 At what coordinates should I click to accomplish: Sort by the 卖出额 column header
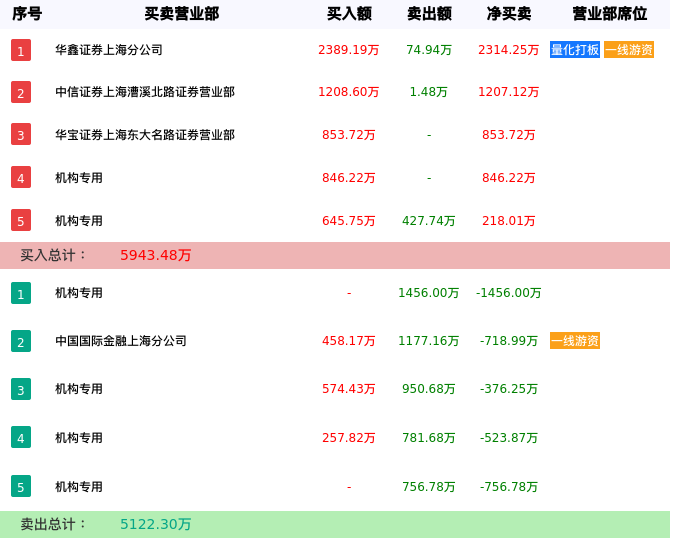tap(429, 14)
